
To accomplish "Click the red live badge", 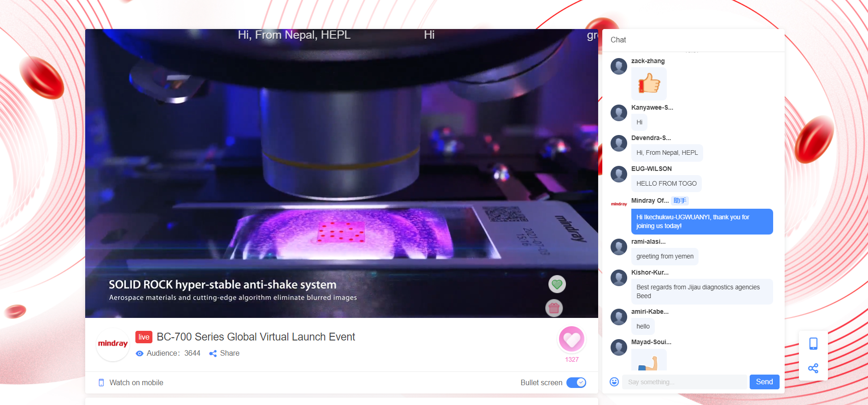I will (x=144, y=337).
